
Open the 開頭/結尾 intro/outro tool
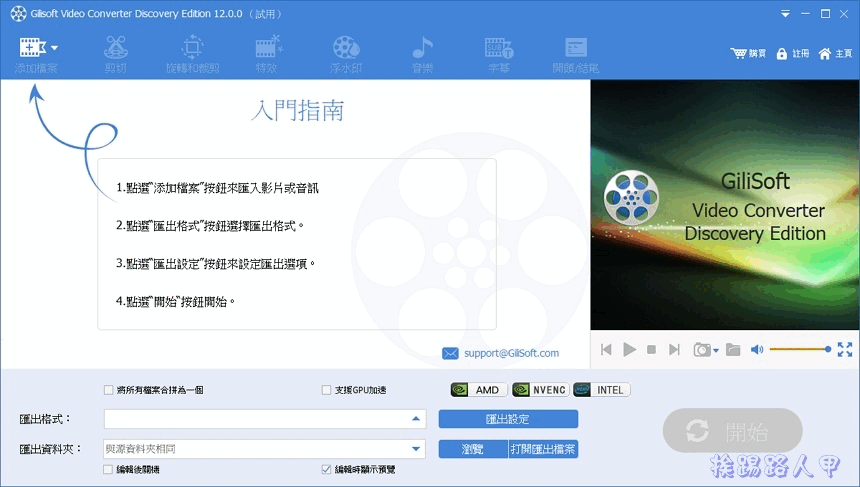[x=576, y=55]
